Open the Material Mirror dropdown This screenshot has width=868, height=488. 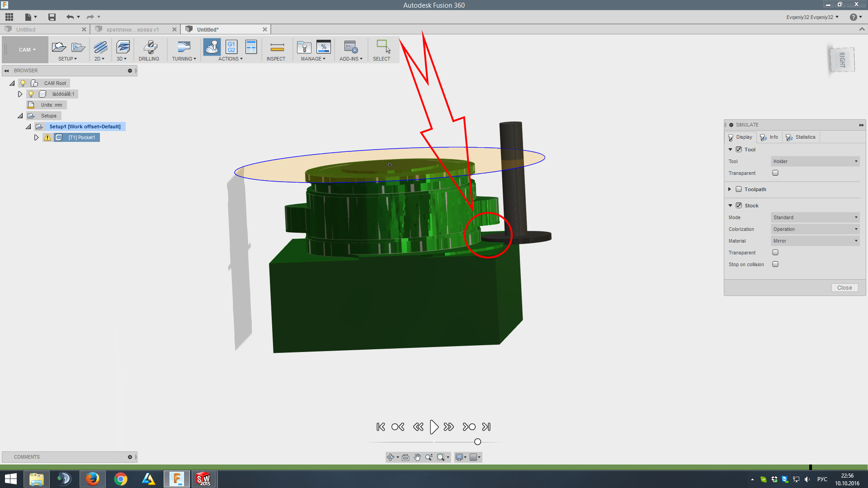pyautogui.click(x=815, y=241)
